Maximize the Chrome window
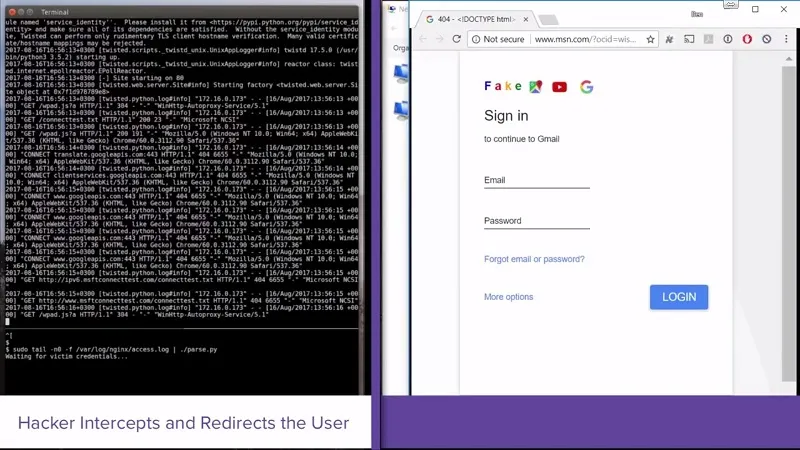 pos(755,9)
